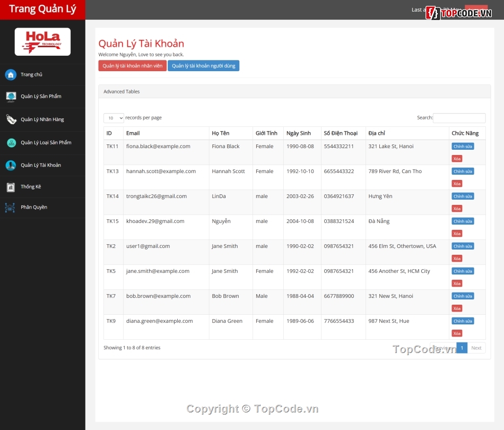Click Xóa on Bob Brown's row
504x430 pixels.
pos(456,308)
